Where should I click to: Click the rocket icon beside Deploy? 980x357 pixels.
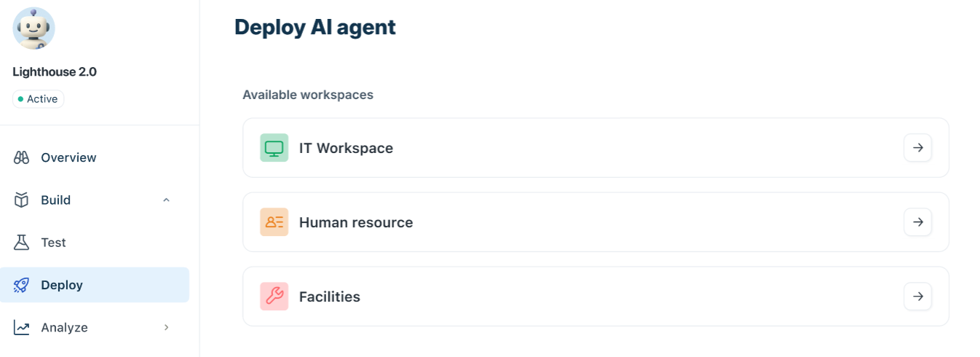click(x=22, y=285)
